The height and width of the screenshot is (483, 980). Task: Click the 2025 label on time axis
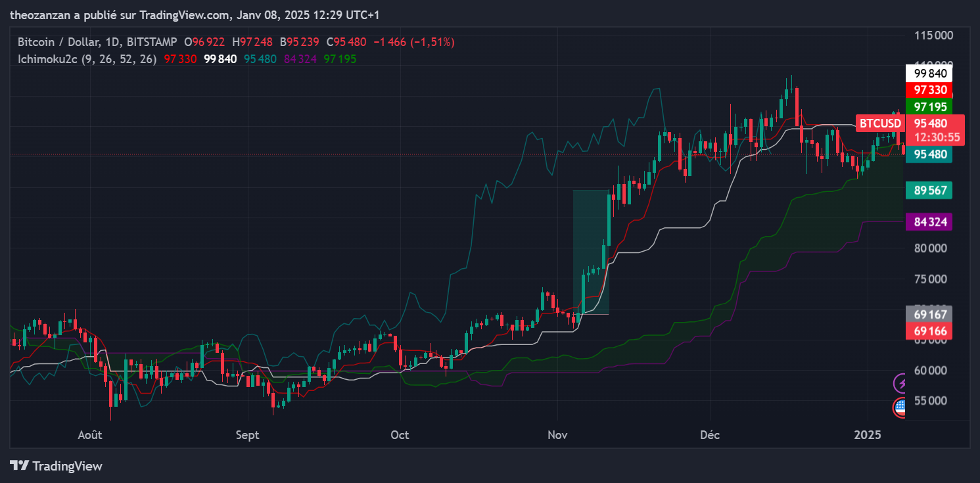coord(867,435)
